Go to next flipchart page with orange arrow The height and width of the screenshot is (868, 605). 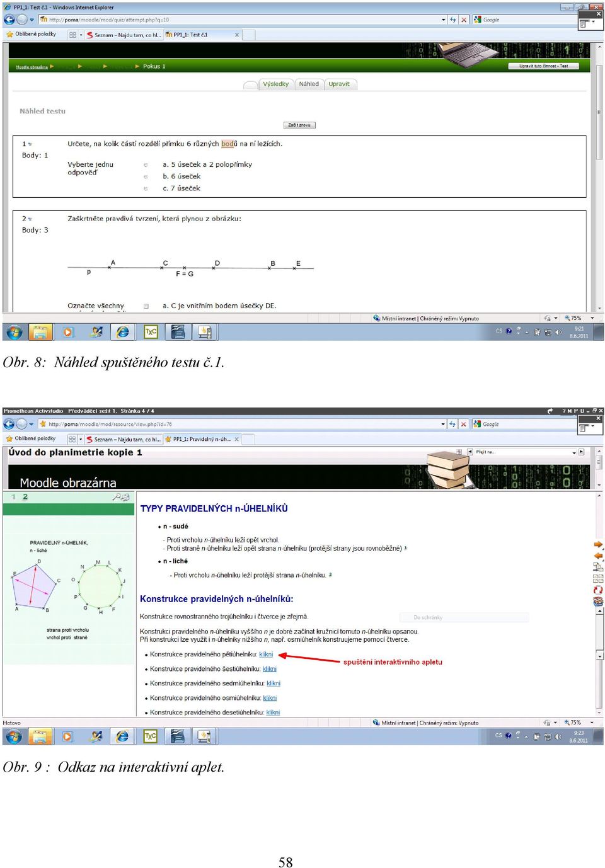pyautogui.click(x=598, y=544)
